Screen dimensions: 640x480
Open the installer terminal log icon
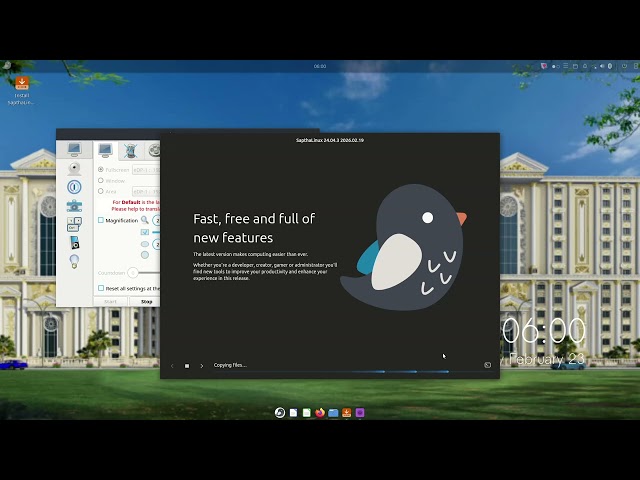click(x=487, y=365)
